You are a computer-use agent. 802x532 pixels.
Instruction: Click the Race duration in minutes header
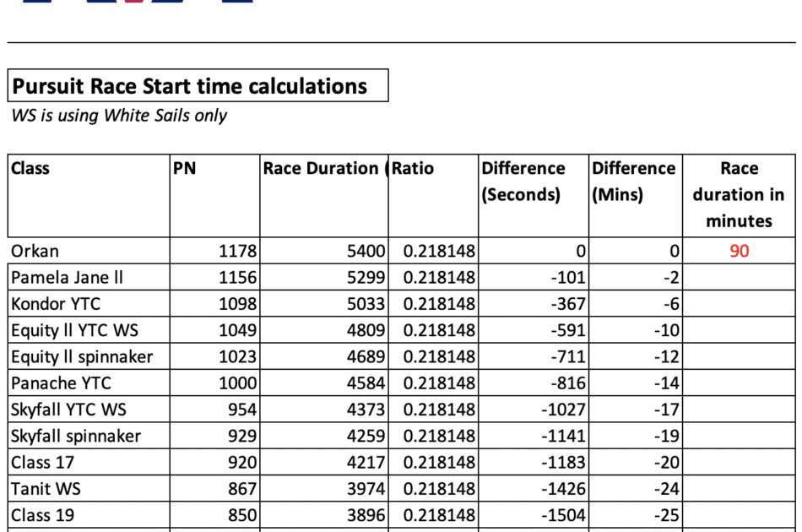point(739,194)
